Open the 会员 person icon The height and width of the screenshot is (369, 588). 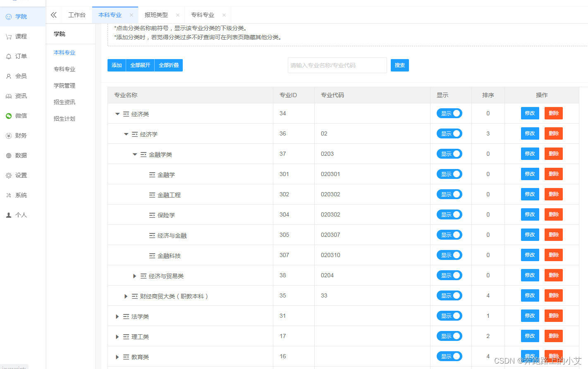9,76
